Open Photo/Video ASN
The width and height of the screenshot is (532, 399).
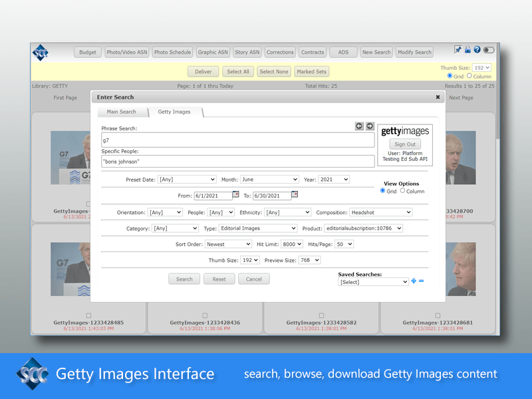coord(127,53)
